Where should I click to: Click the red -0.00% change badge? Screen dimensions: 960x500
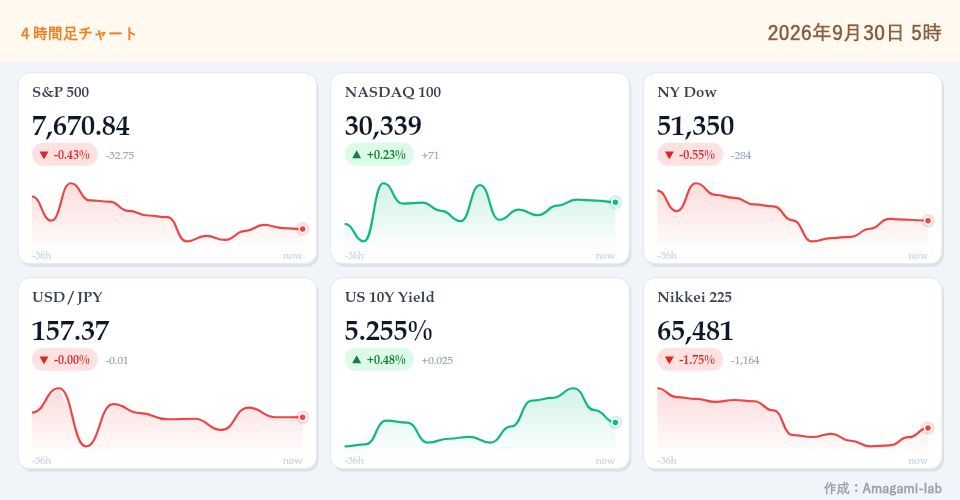(65, 360)
